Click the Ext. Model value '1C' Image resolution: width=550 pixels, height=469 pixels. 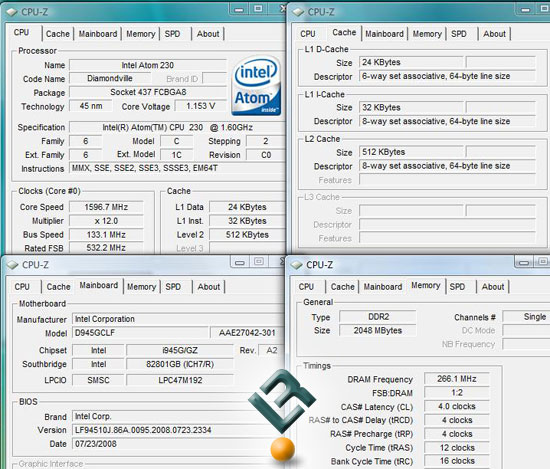pos(176,155)
